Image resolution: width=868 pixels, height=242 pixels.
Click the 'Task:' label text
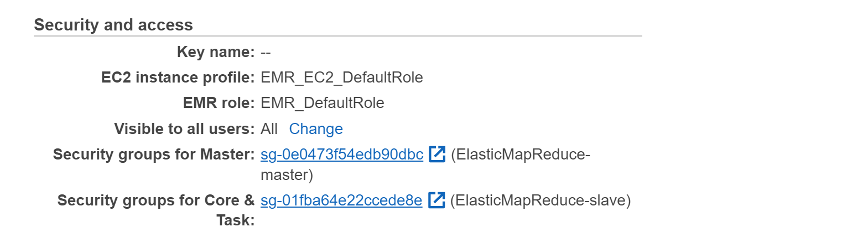[x=236, y=220]
